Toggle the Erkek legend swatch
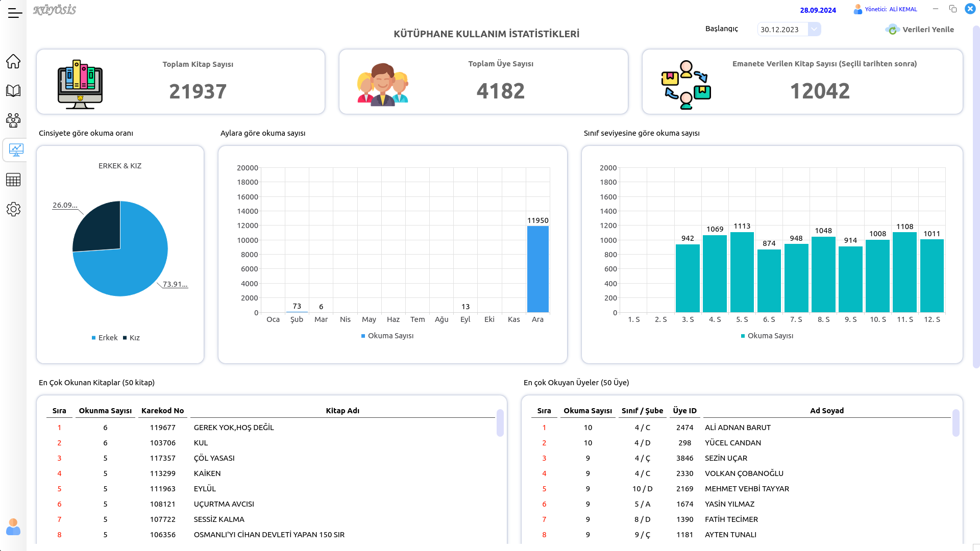980x551 pixels. click(94, 338)
